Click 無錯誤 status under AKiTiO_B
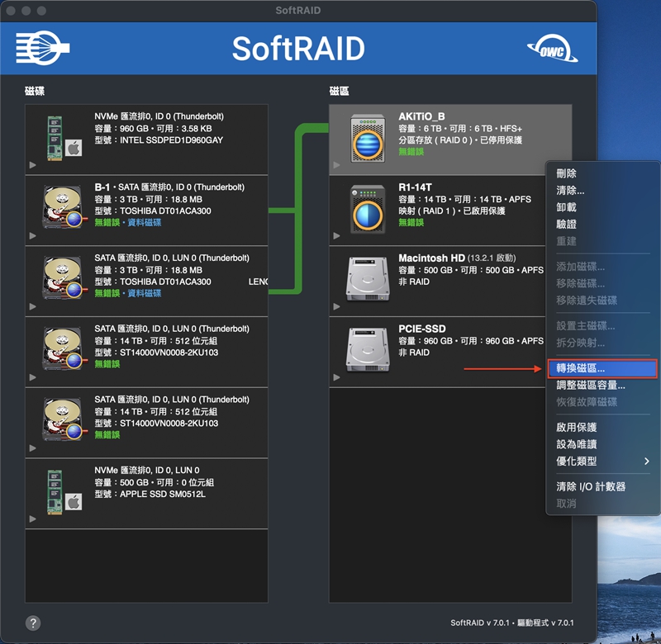The image size is (661, 644). (411, 152)
